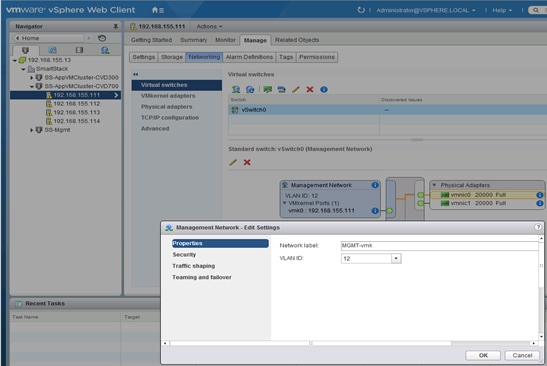Image resolution: width=547 pixels, height=366 pixels.
Task: Open the Actions dropdown menu
Action: [x=209, y=26]
